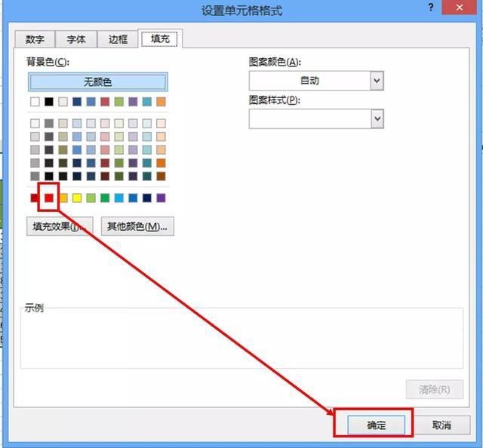Screen dimensions: 483x448
Task: Open 其他颜色(M)... for more colors
Action: (x=137, y=226)
